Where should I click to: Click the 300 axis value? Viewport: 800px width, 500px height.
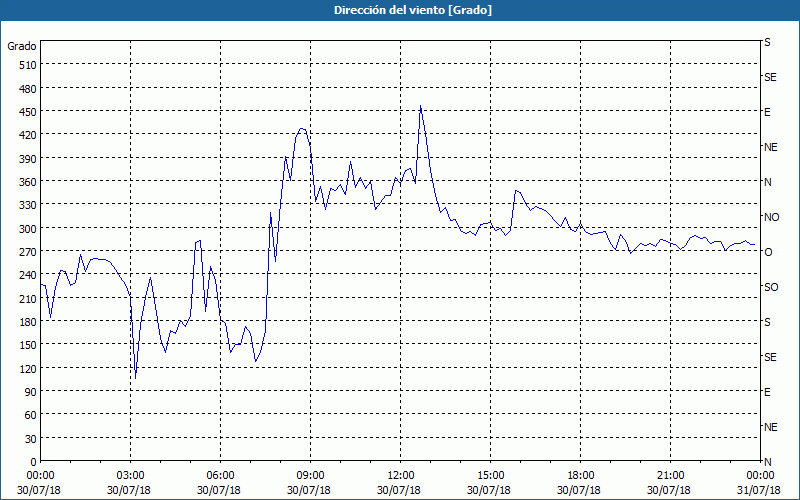(x=28, y=229)
